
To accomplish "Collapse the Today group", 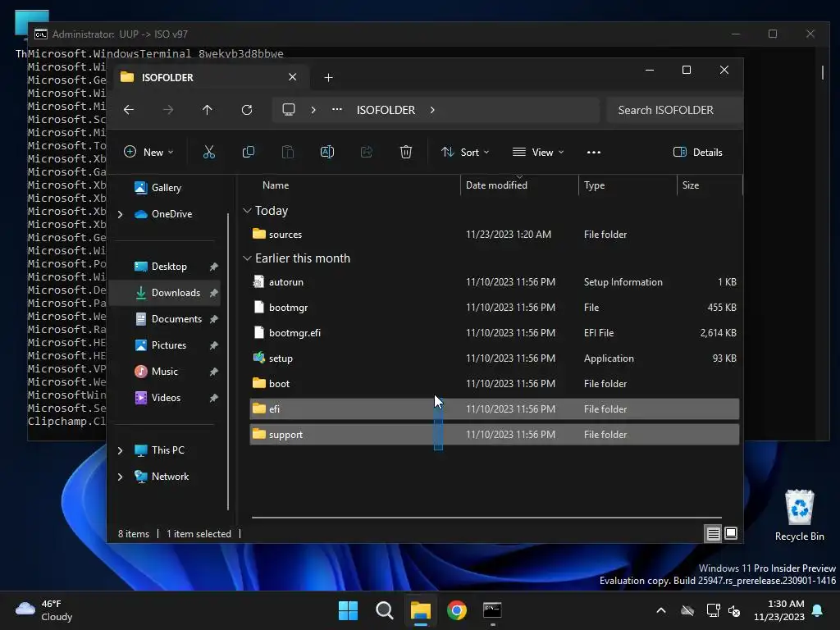I will (x=247, y=211).
